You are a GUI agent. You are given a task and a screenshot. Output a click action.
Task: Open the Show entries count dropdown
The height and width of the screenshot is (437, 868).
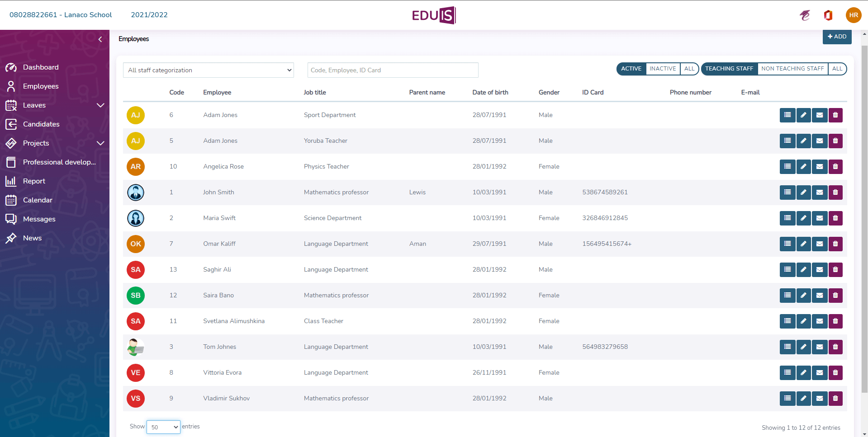pos(163,427)
